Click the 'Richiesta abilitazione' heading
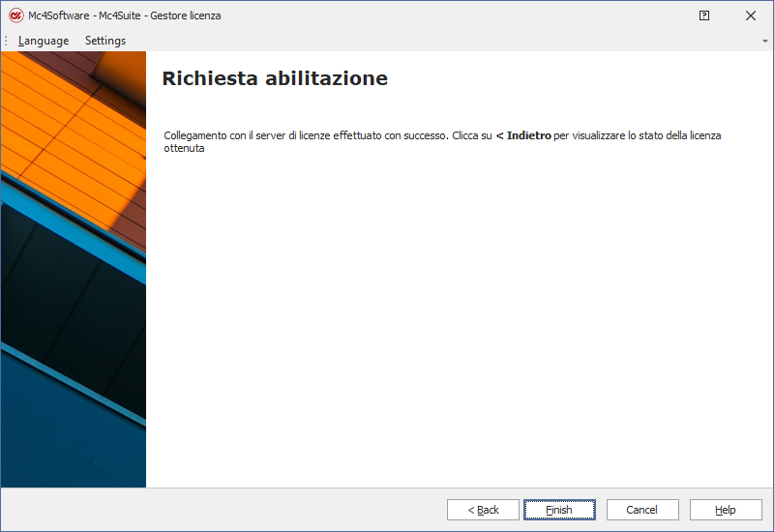Viewport: 774px width, 532px height. click(x=275, y=79)
